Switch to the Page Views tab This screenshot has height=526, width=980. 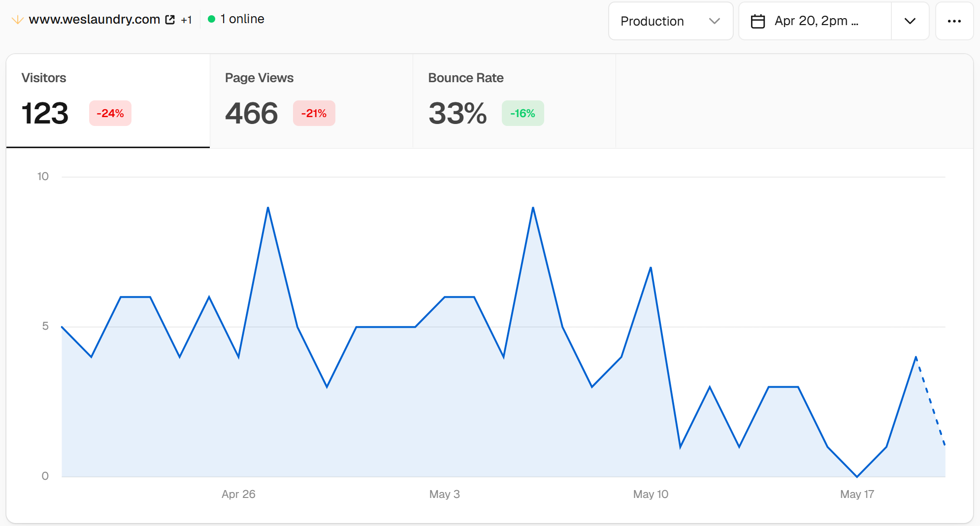311,101
